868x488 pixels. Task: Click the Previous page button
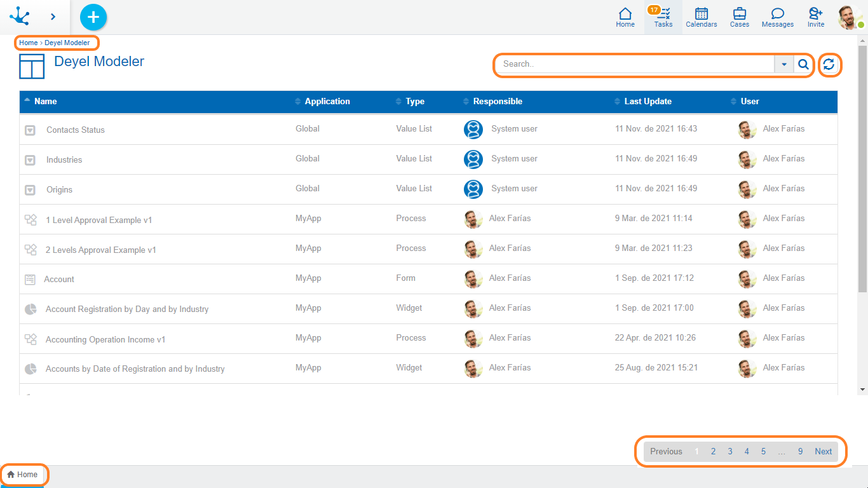[666, 452]
